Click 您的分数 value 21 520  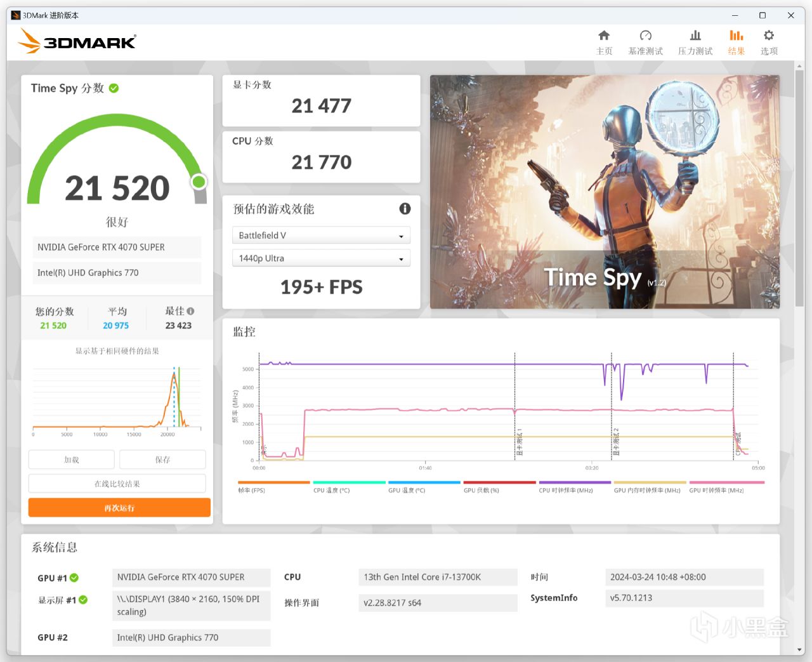53,326
